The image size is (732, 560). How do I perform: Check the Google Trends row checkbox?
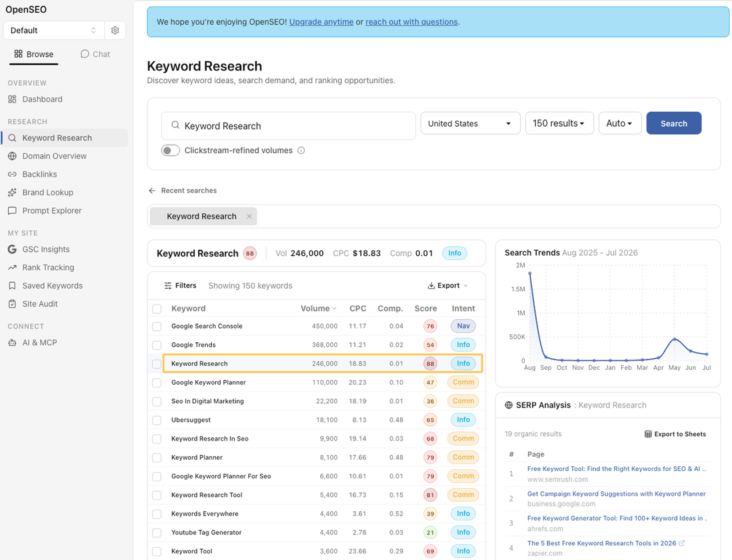(157, 345)
